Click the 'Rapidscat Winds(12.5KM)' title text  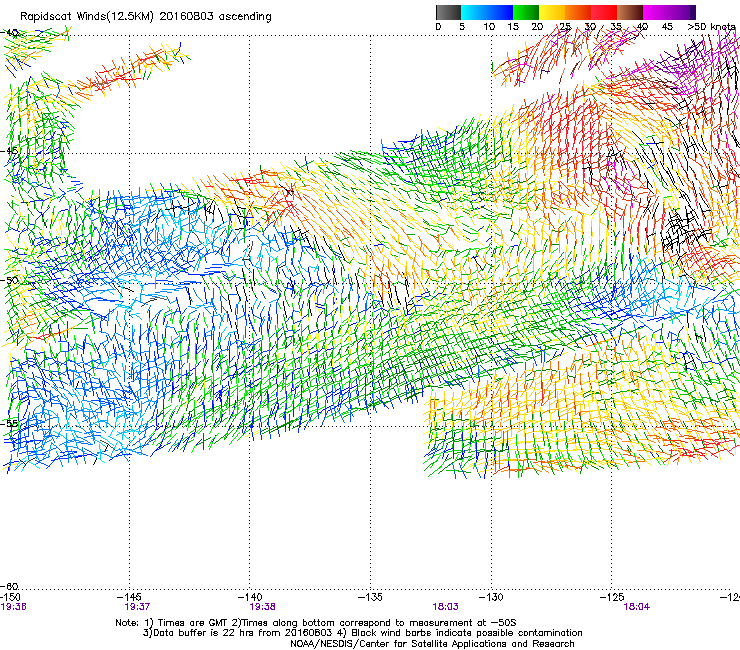point(87,17)
